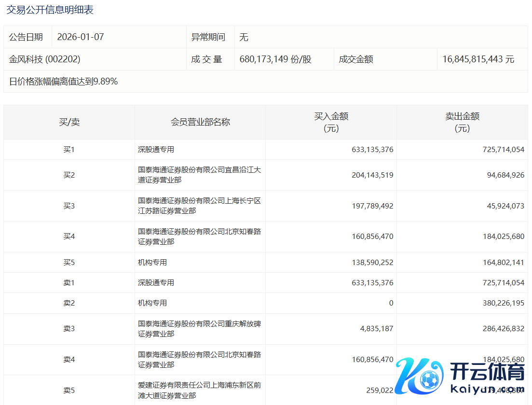Viewport: 532px width, 405px height.
Task: Open the 重庆解放碑证券营业部 branch entry
Action: point(199,328)
